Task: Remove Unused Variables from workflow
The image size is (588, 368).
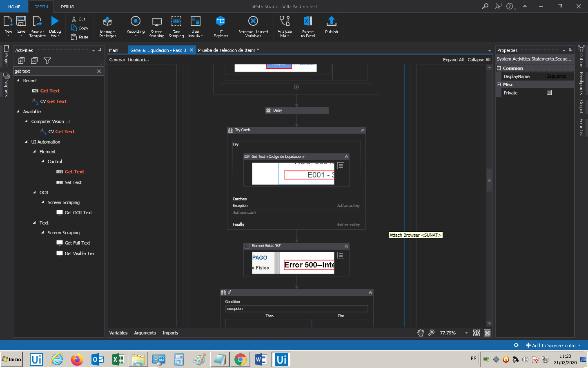Action: [x=253, y=27]
